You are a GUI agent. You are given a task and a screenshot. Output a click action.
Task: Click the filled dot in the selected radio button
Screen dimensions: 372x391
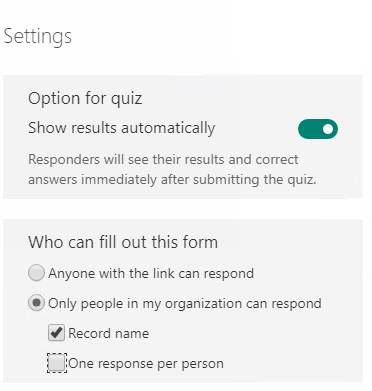(x=36, y=303)
